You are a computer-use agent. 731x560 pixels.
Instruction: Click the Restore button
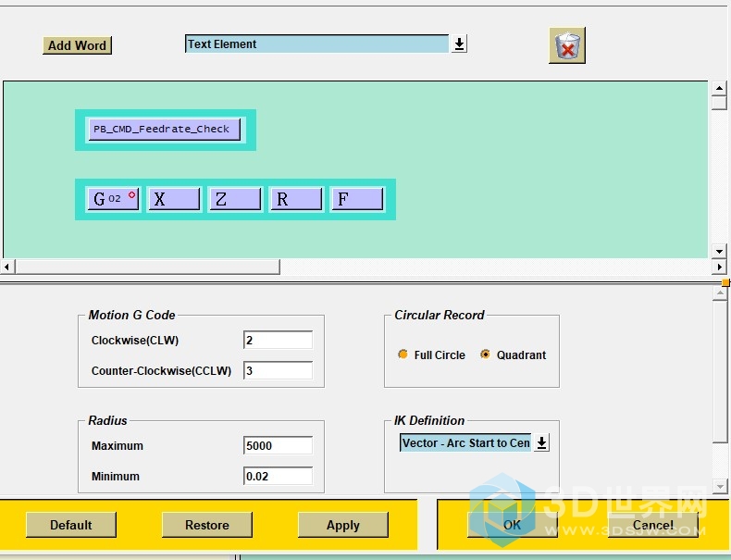207,525
